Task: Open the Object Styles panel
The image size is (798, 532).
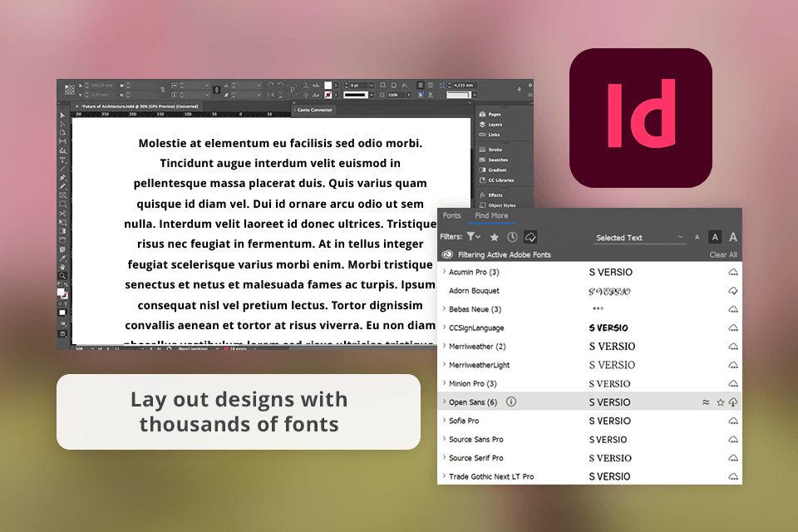Action: tap(498, 205)
